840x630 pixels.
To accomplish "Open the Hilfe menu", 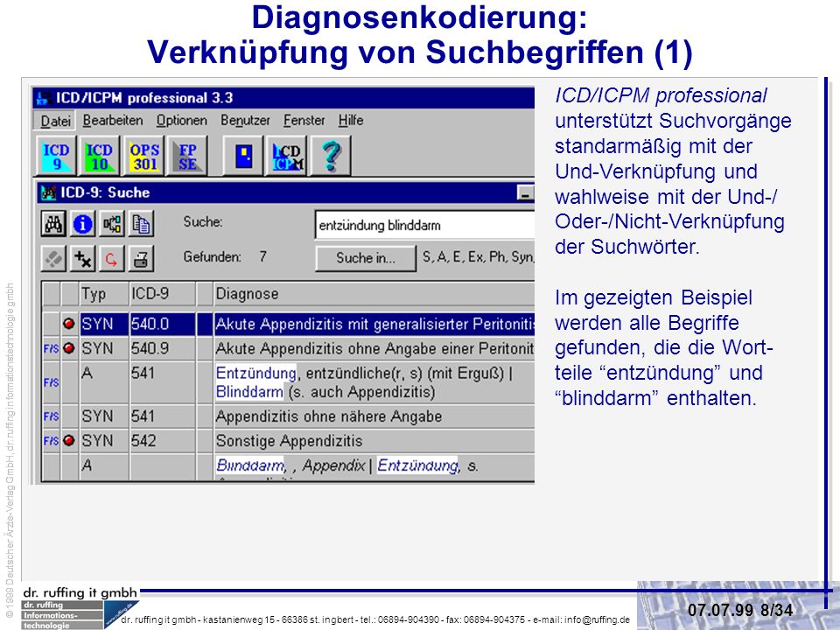I will (351, 121).
